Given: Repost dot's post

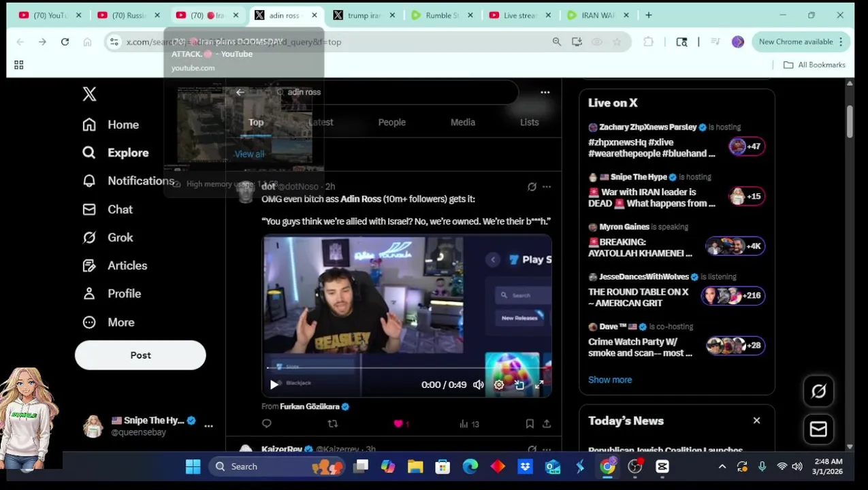Looking at the screenshot, I should [x=332, y=423].
